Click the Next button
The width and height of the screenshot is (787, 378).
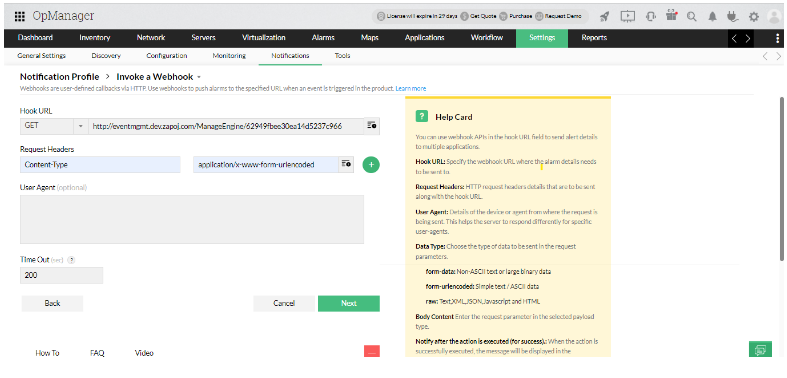click(349, 303)
